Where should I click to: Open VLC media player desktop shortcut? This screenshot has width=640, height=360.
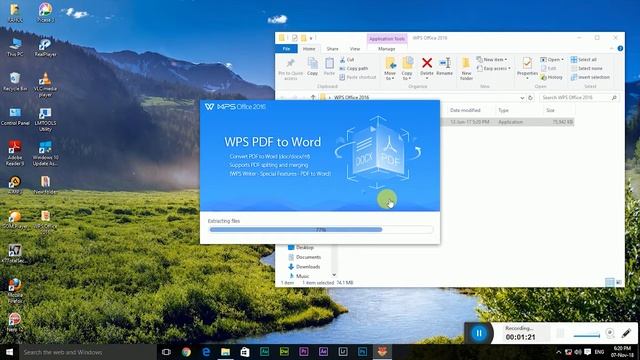click(x=45, y=84)
